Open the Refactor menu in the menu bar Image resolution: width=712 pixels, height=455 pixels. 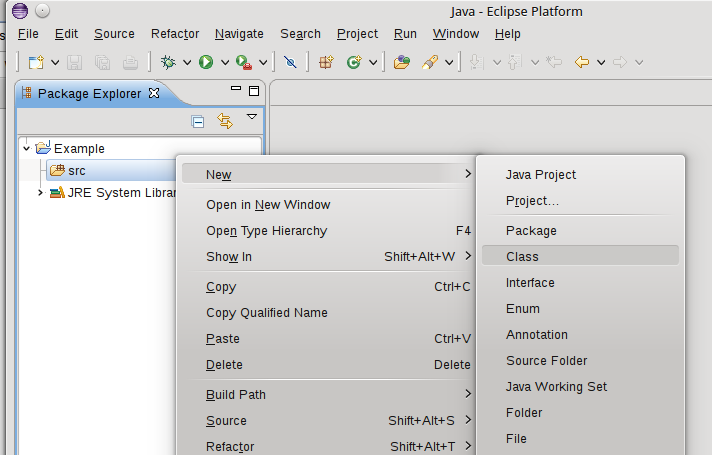pos(175,34)
